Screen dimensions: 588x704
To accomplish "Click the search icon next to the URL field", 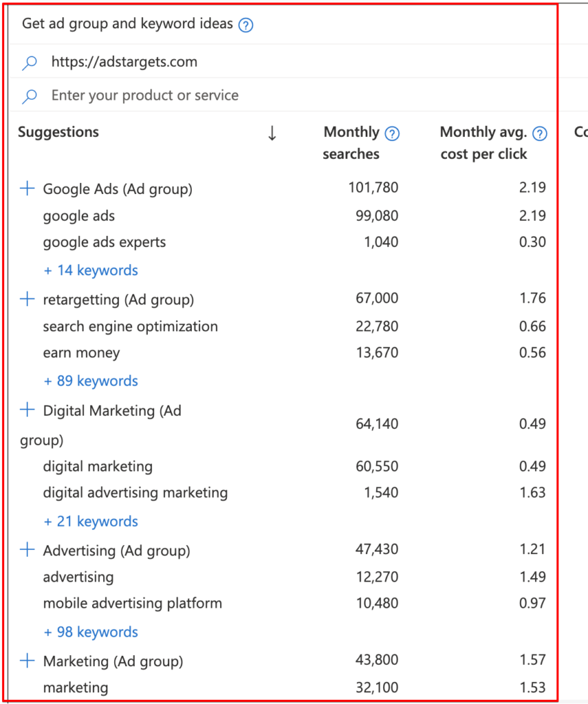I will [x=30, y=63].
